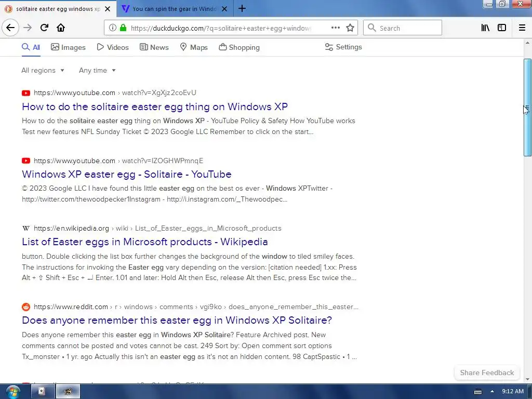Reload the current page
Screen dimensions: 532x399
pos(44,28)
